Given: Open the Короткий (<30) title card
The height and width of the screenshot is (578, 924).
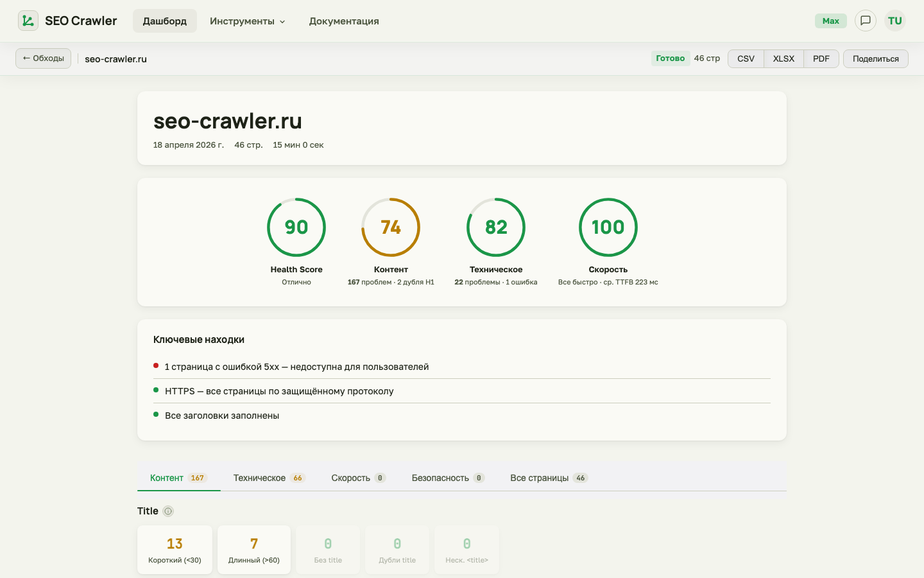Looking at the screenshot, I should pyautogui.click(x=175, y=550).
